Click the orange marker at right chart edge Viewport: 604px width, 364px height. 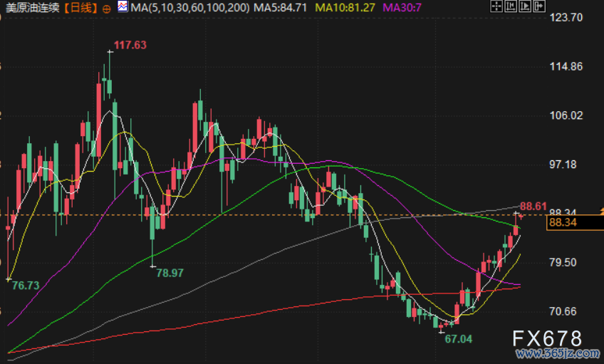(x=602, y=210)
